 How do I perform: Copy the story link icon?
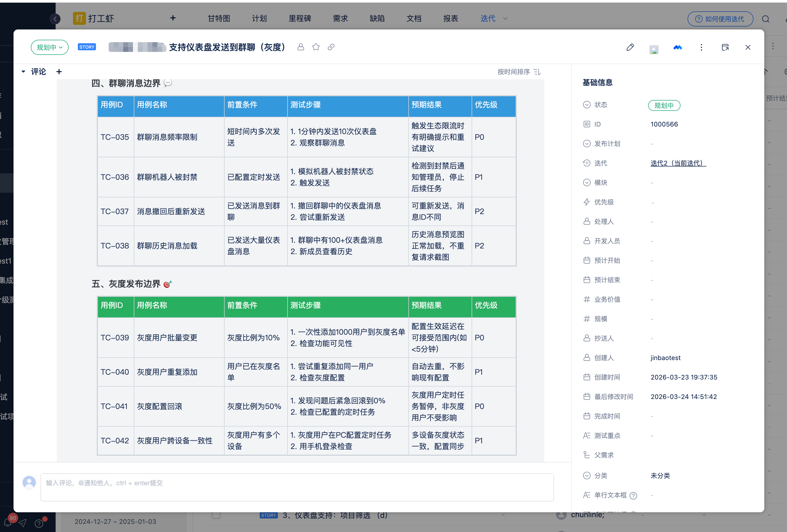click(331, 47)
